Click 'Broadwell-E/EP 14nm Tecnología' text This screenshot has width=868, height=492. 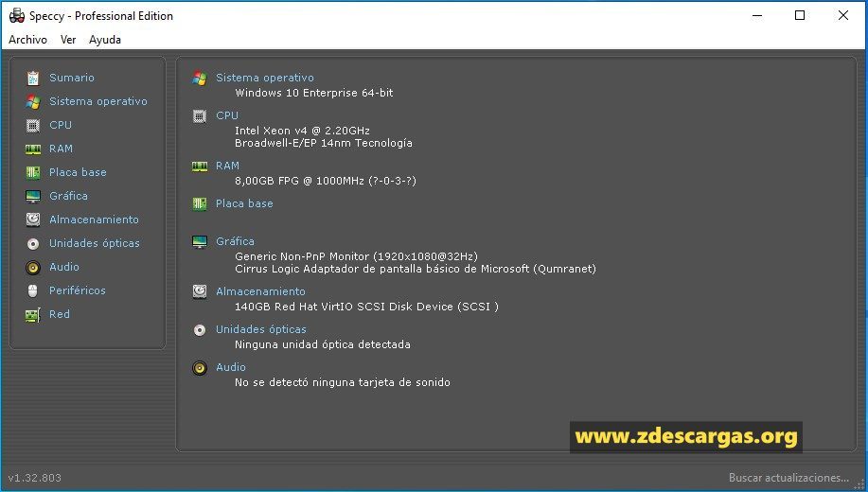pyautogui.click(x=324, y=143)
